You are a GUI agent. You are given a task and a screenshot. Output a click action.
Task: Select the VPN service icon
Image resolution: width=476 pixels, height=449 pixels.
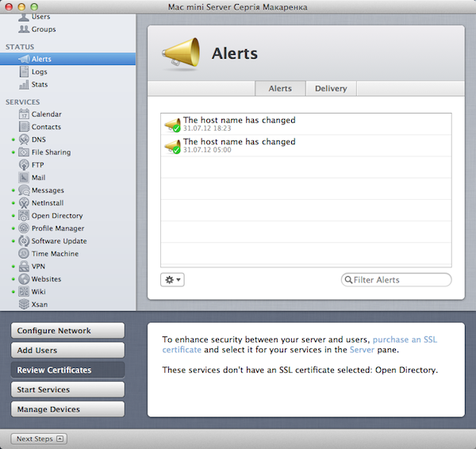pos(24,267)
